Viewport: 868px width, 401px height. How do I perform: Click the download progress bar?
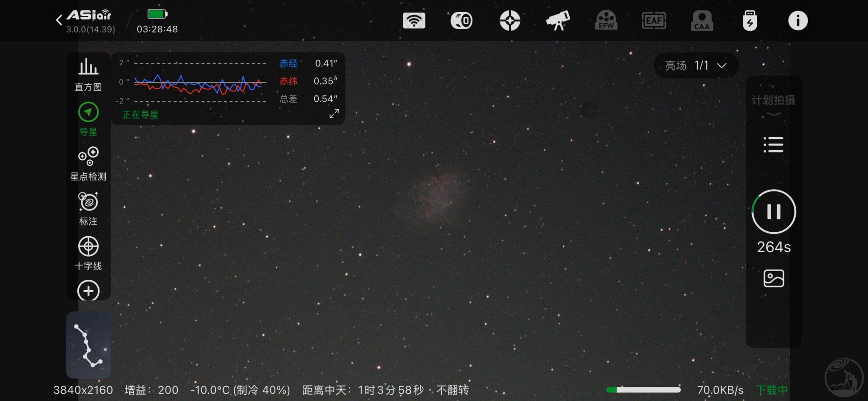click(643, 390)
